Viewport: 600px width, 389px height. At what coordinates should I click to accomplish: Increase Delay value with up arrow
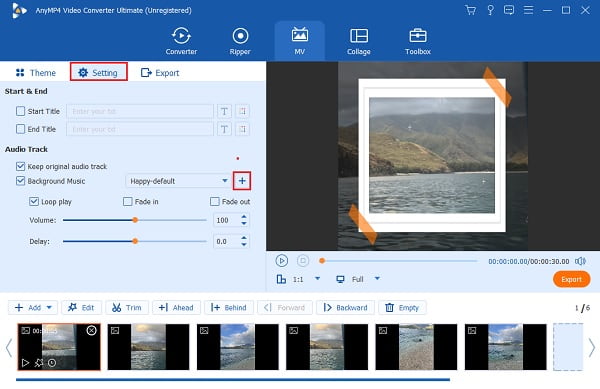pos(244,238)
